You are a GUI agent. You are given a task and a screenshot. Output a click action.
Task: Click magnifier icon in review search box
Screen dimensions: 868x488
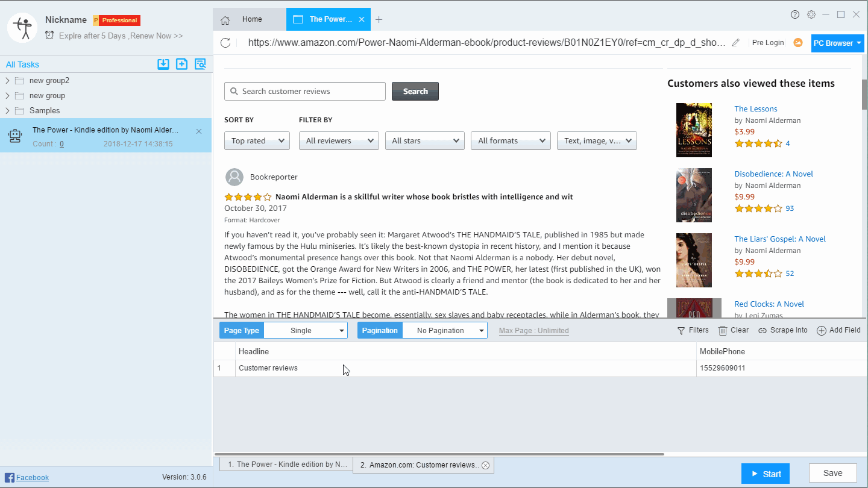pos(234,92)
